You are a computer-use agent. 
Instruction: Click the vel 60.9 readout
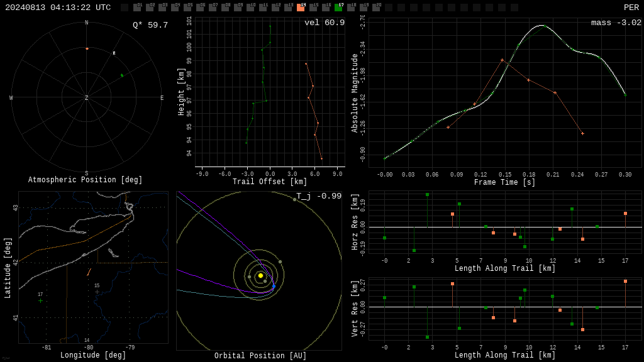pos(325,23)
